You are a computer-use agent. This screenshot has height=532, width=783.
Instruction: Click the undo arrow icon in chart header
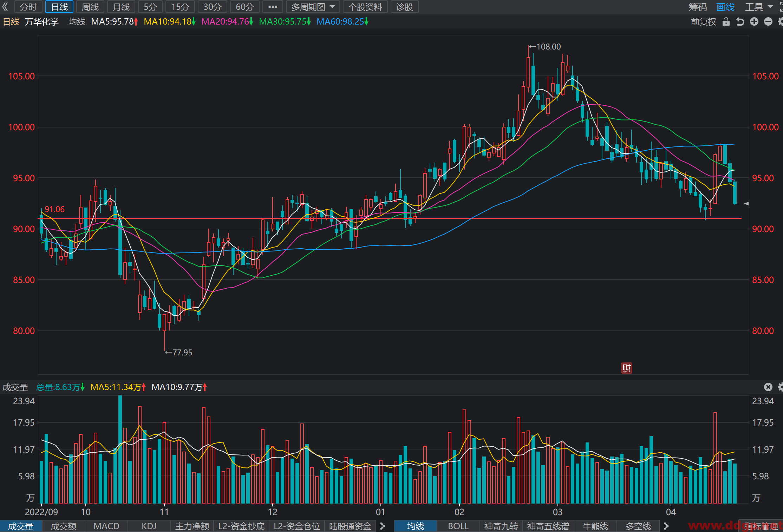point(740,22)
